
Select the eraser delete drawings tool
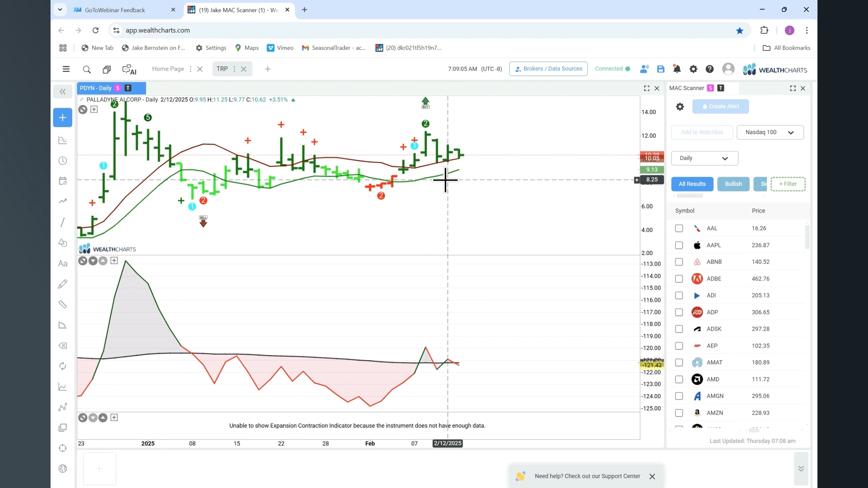click(x=63, y=346)
